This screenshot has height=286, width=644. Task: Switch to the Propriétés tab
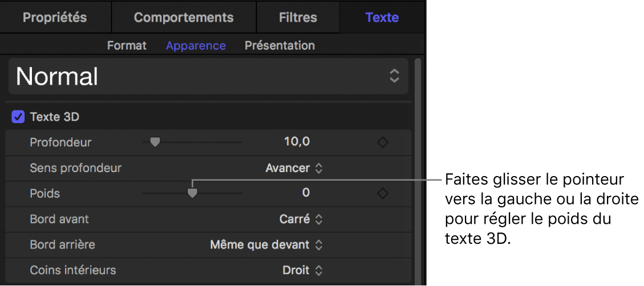click(x=55, y=17)
